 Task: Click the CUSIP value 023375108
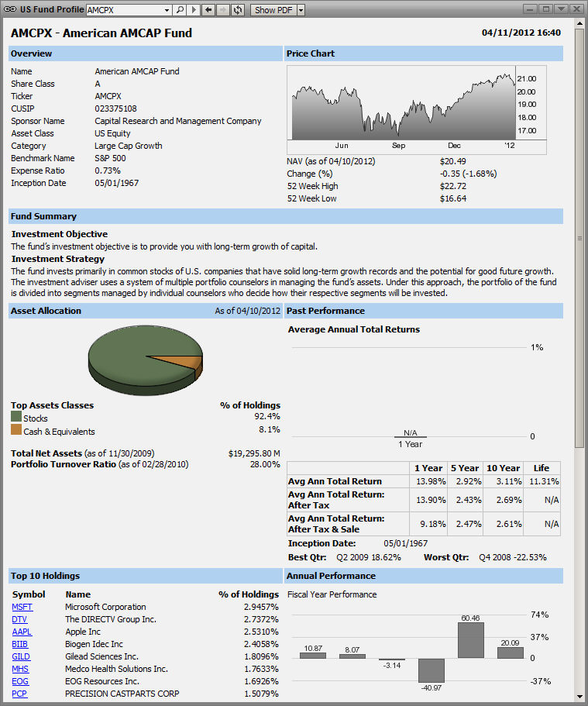point(115,108)
